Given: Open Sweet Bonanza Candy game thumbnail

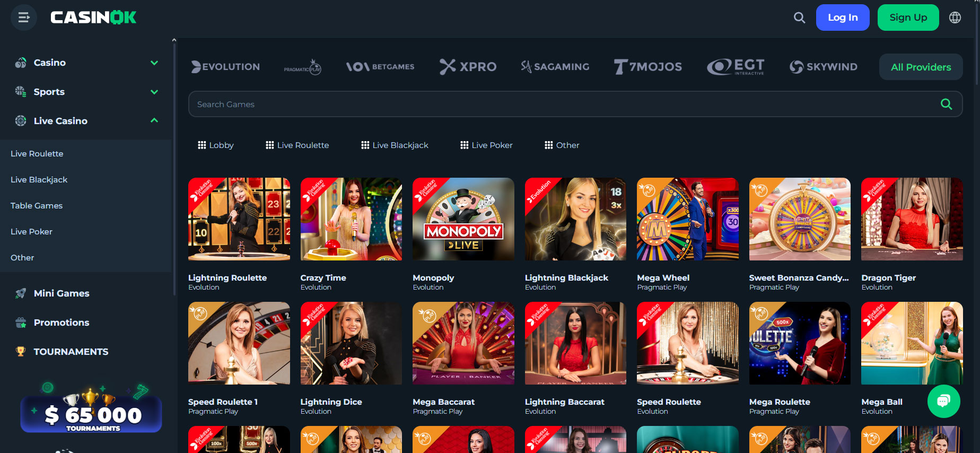Looking at the screenshot, I should click(x=800, y=219).
